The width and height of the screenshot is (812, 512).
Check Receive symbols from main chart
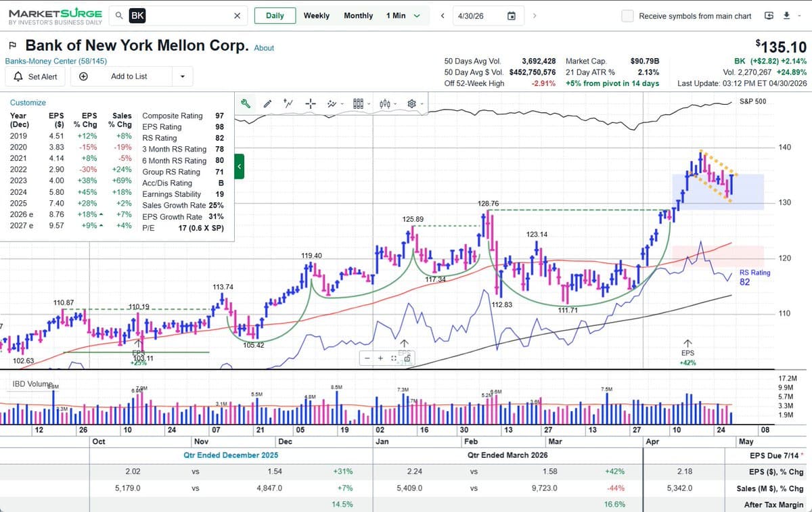(627, 16)
